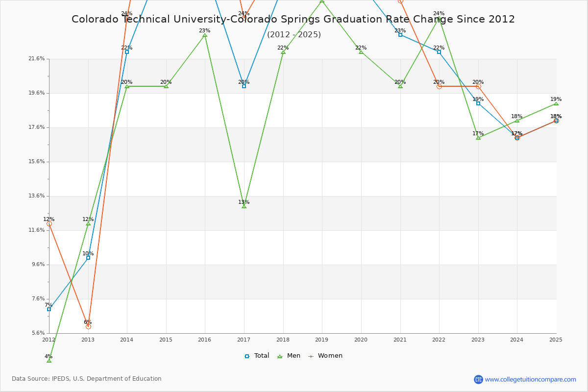Select Total 2022 square marker at 22%

click(x=439, y=52)
